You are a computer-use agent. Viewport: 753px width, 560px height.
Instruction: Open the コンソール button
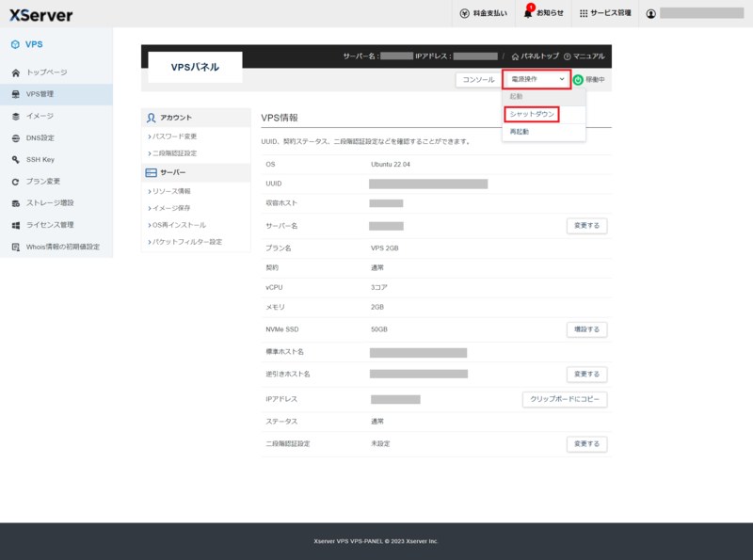pyautogui.click(x=478, y=80)
